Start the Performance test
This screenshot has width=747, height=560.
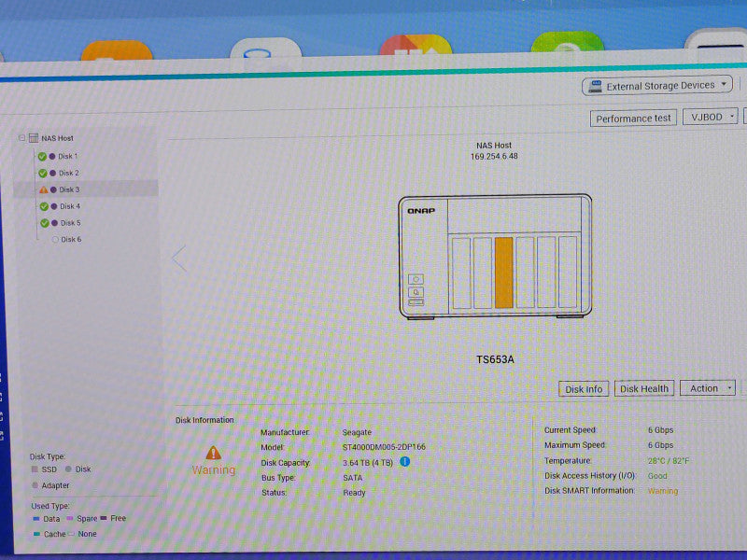[x=633, y=119]
